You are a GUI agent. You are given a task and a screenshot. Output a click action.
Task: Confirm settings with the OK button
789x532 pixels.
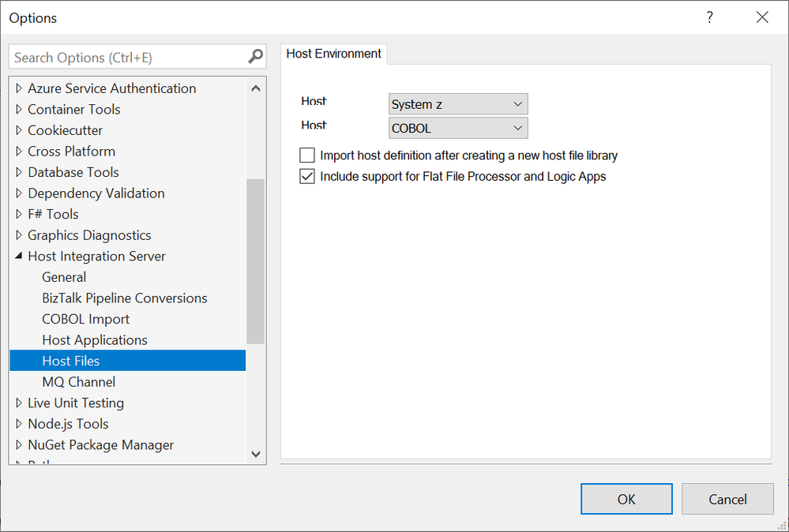pos(626,499)
